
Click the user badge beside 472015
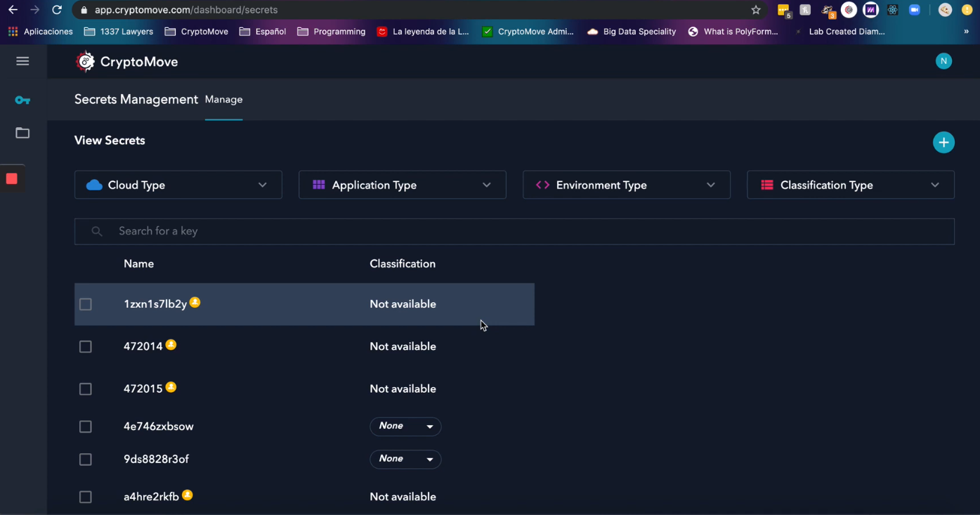click(171, 386)
